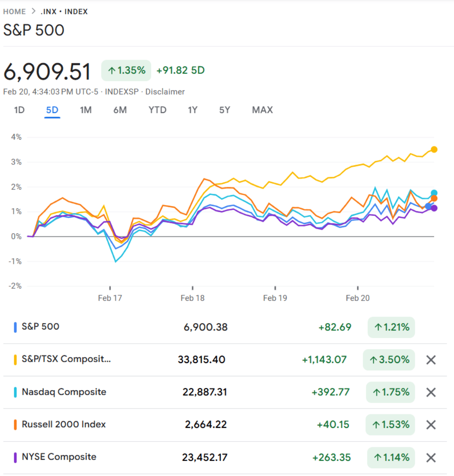Remove Nasdaq Composite using its X icon
Viewport: 454px width, 476px height.
tap(431, 392)
